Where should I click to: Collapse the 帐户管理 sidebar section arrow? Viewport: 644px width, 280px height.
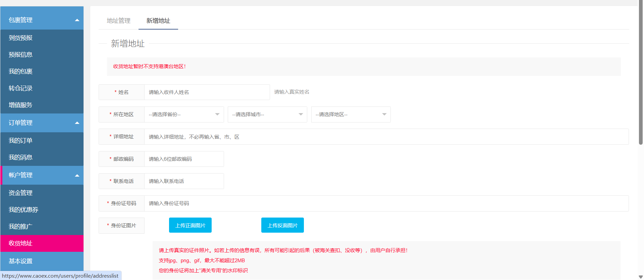(77, 175)
